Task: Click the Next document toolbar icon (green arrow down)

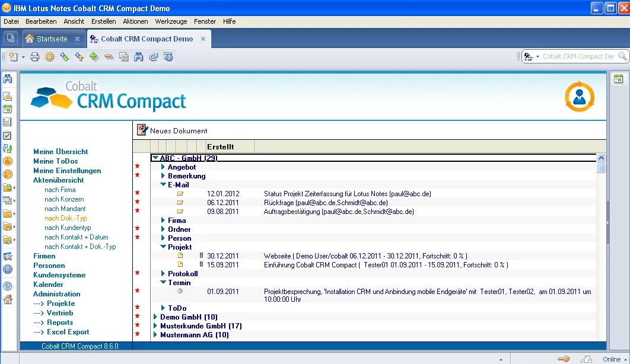Action: [x=64, y=57]
